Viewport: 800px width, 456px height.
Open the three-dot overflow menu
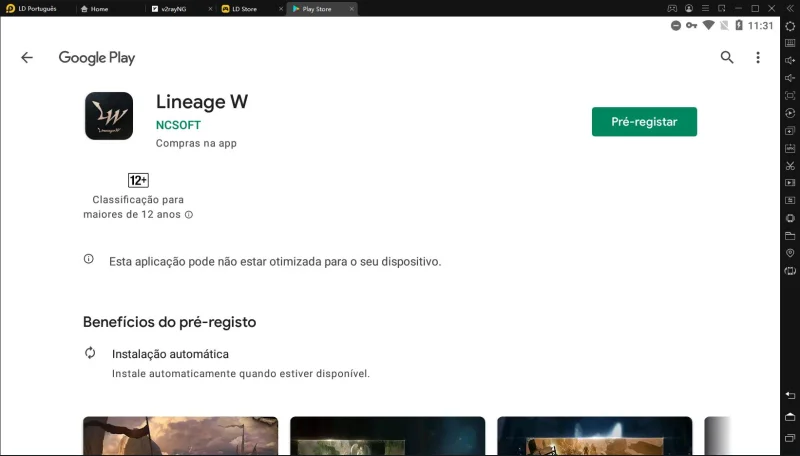click(758, 57)
